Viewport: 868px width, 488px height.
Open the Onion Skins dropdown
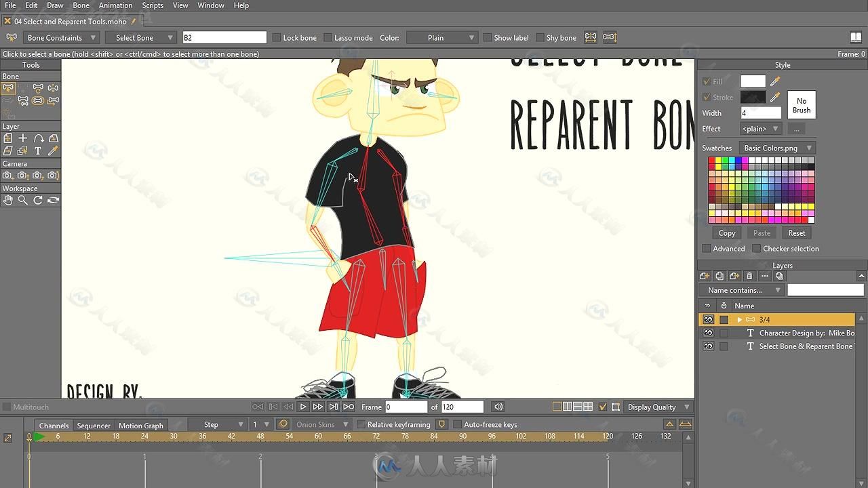[321, 424]
